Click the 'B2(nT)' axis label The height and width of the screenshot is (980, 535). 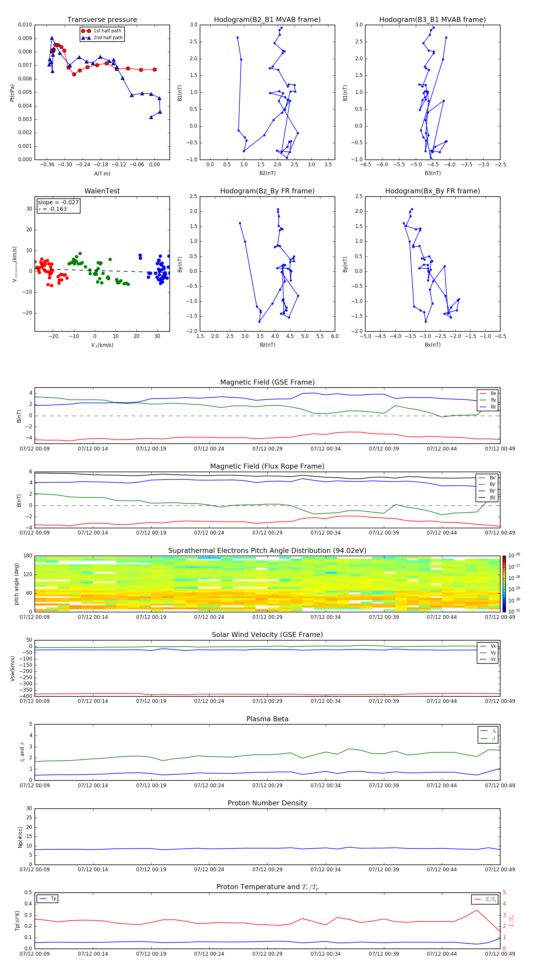click(x=267, y=173)
